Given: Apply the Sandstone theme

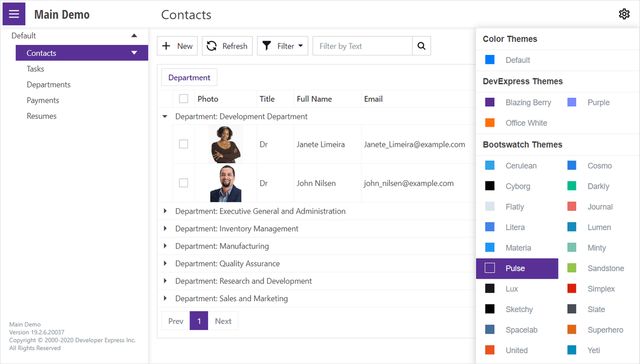Looking at the screenshot, I should [599, 268].
